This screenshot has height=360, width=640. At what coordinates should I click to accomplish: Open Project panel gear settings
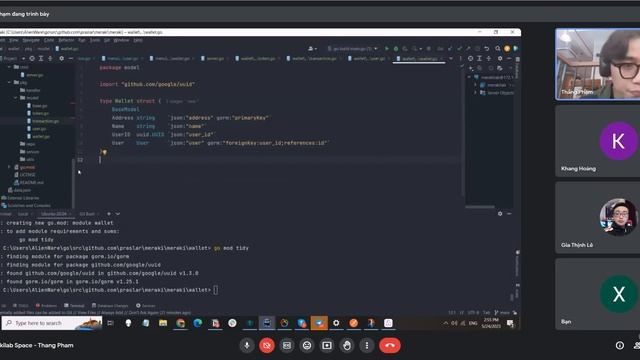(62, 58)
